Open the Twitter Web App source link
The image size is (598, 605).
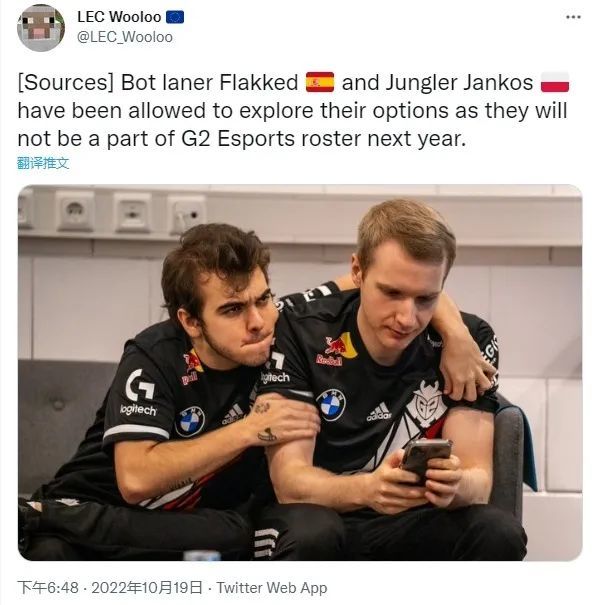272,588
